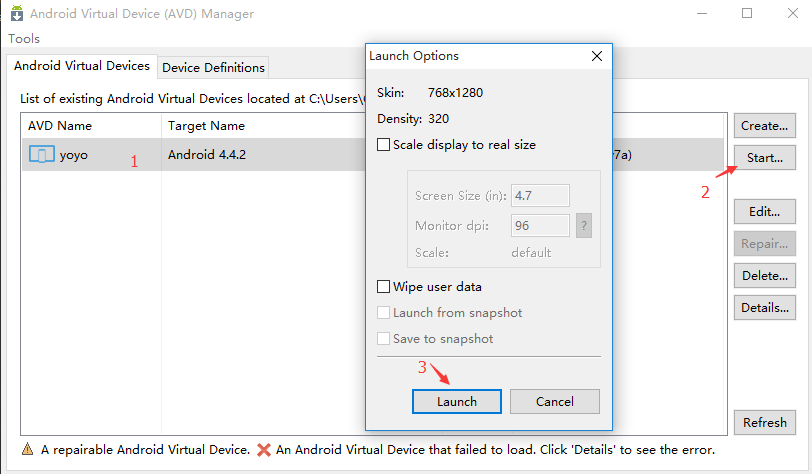Screen dimensions: 812x474
Task: Click the Create... button
Action: point(764,126)
